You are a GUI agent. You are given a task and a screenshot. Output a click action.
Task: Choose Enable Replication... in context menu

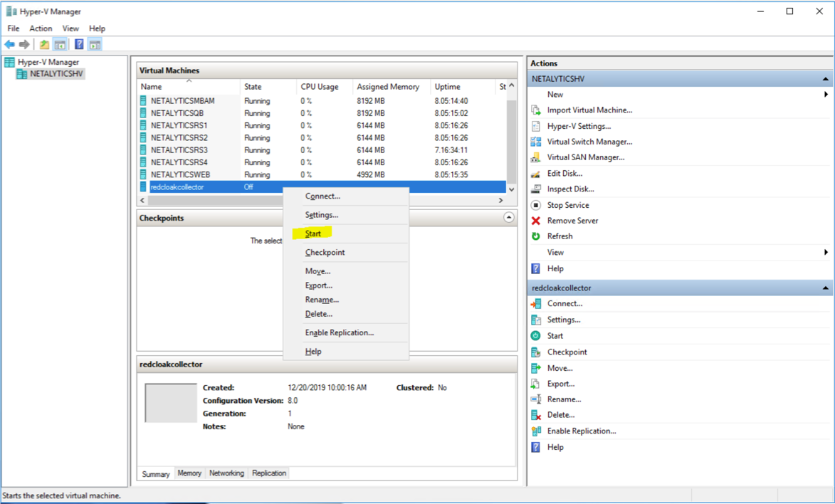[346, 332]
